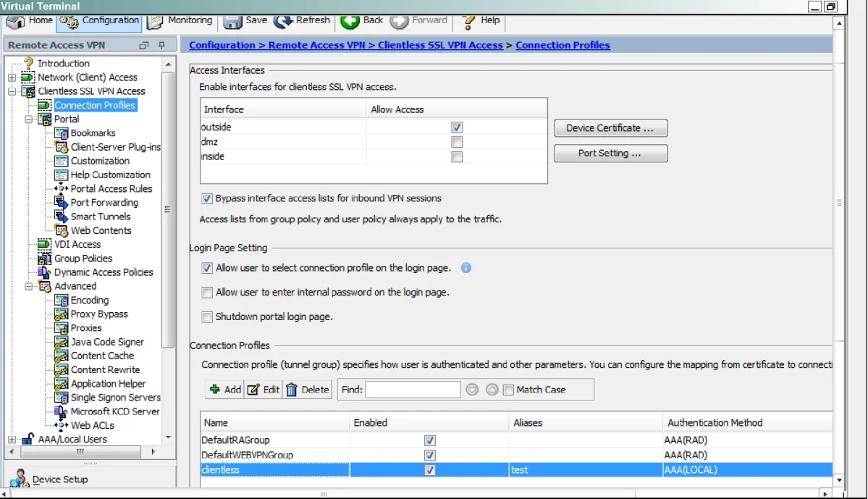
Task: Click the Monitoring chart icon
Action: [x=156, y=22]
